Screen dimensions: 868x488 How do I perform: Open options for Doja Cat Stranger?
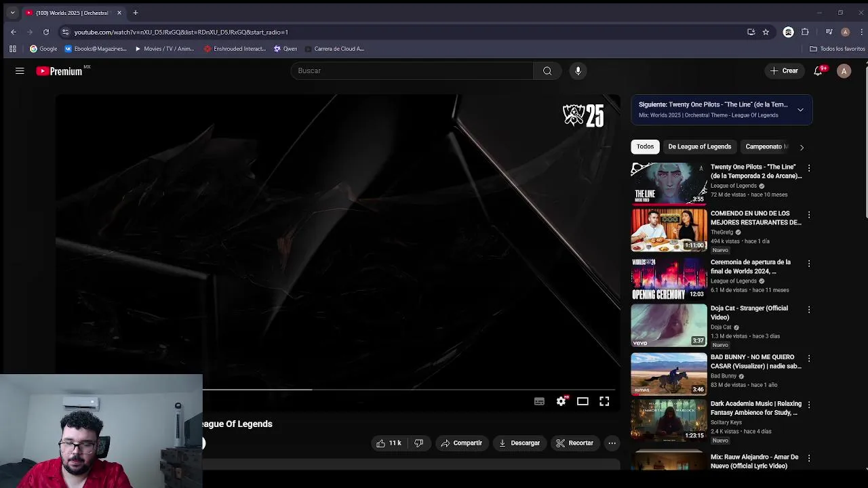[x=808, y=310]
